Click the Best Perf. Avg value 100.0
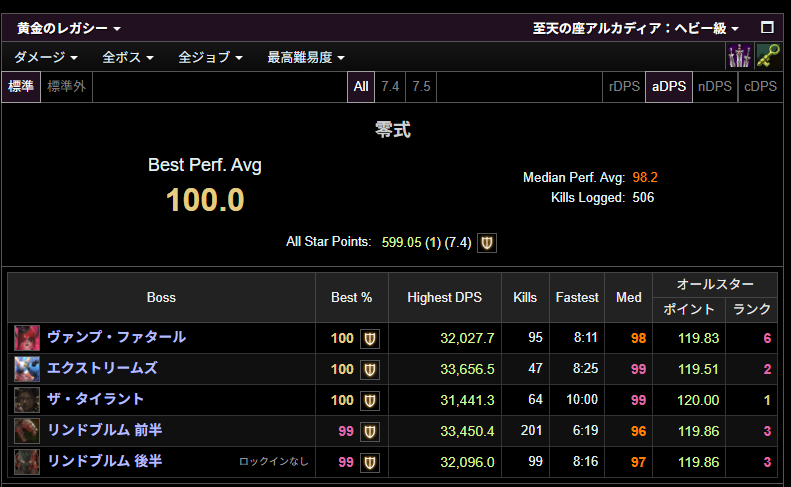Image resolution: width=791 pixels, height=487 pixels. click(x=205, y=200)
